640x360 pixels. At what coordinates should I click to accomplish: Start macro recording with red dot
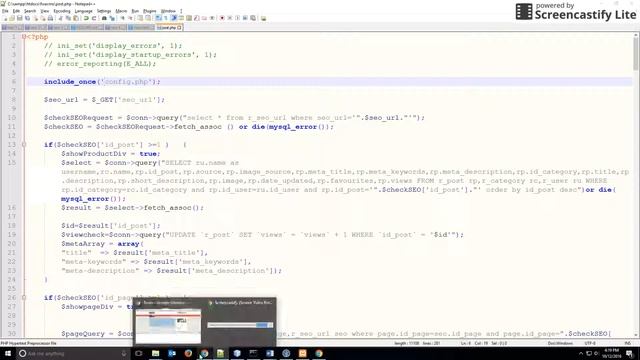tap(222, 18)
